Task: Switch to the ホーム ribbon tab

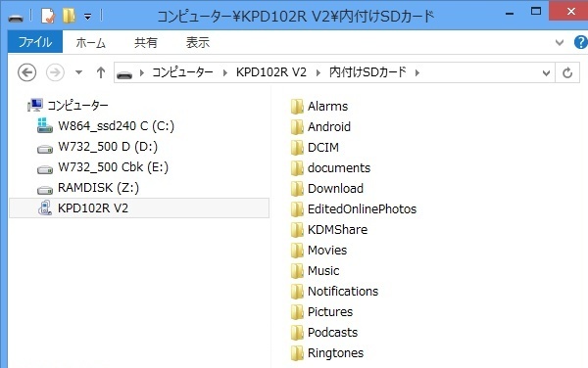Action: 90,43
